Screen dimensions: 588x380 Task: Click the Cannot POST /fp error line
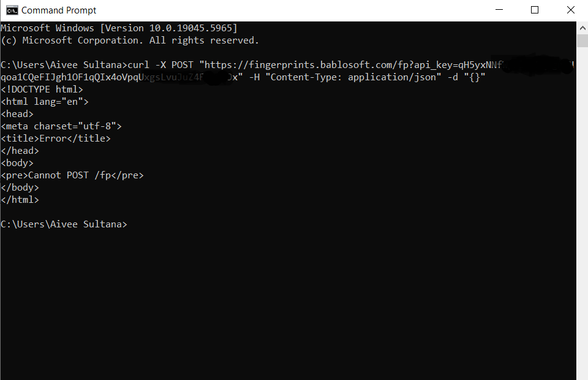coord(72,175)
